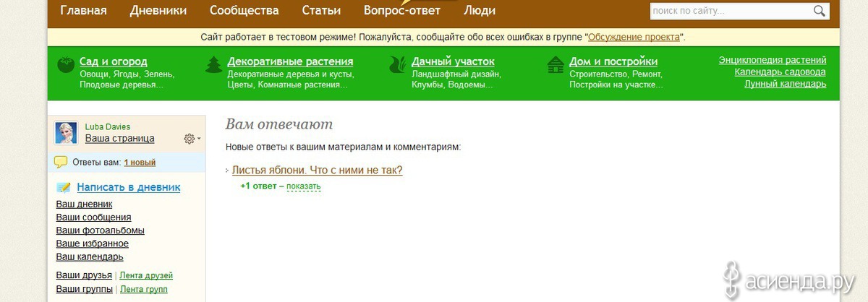The width and height of the screenshot is (868, 302).
Task: Click показать to reveal the new answer
Action: [x=303, y=186]
